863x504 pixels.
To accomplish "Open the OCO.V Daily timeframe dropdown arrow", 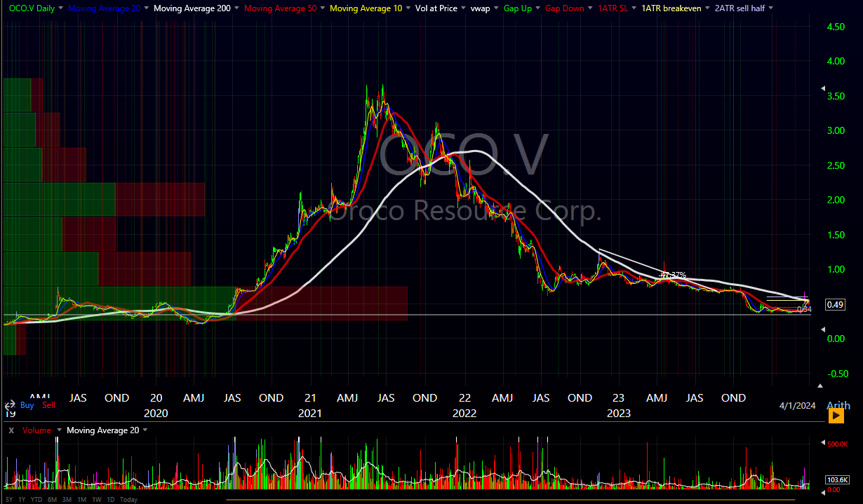I will coord(60,8).
